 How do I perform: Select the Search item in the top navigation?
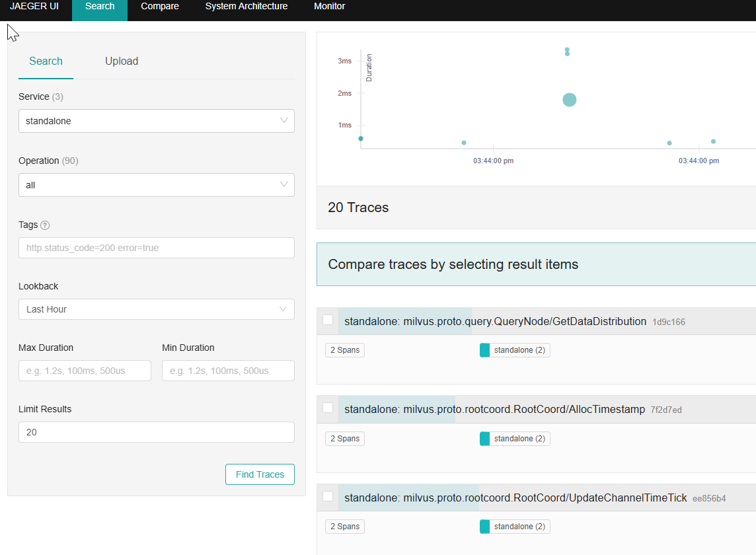pyautogui.click(x=100, y=6)
